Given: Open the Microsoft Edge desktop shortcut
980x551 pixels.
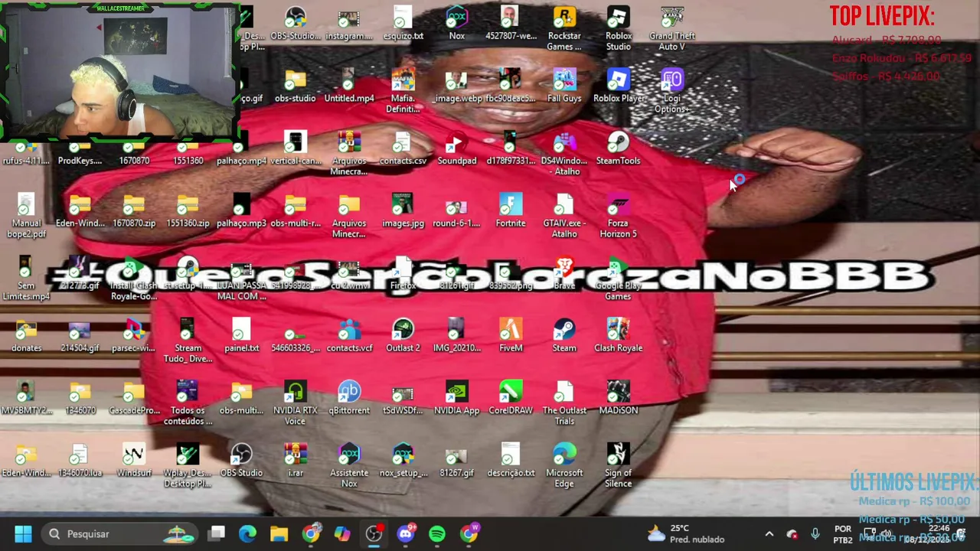Looking at the screenshot, I should click(564, 467).
